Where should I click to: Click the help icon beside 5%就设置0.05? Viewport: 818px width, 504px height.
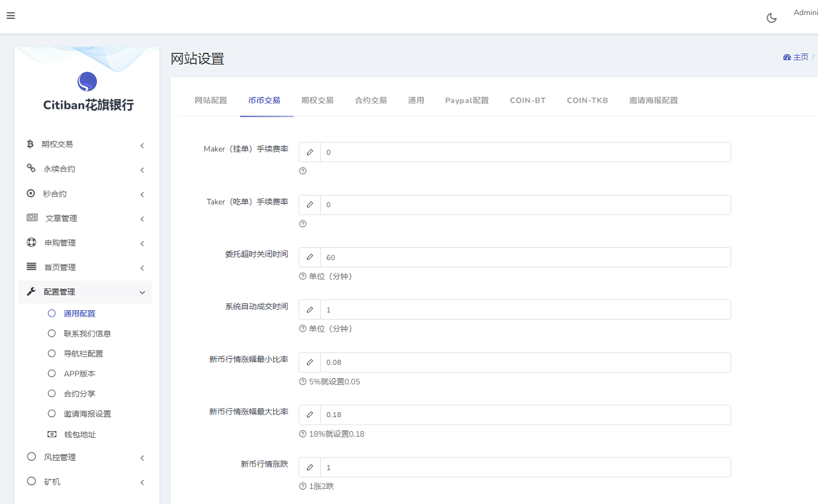click(x=303, y=381)
